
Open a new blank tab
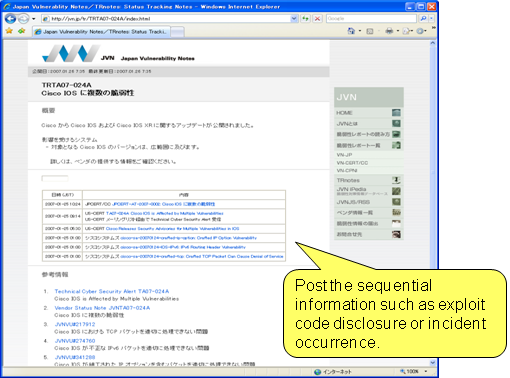tap(178, 32)
